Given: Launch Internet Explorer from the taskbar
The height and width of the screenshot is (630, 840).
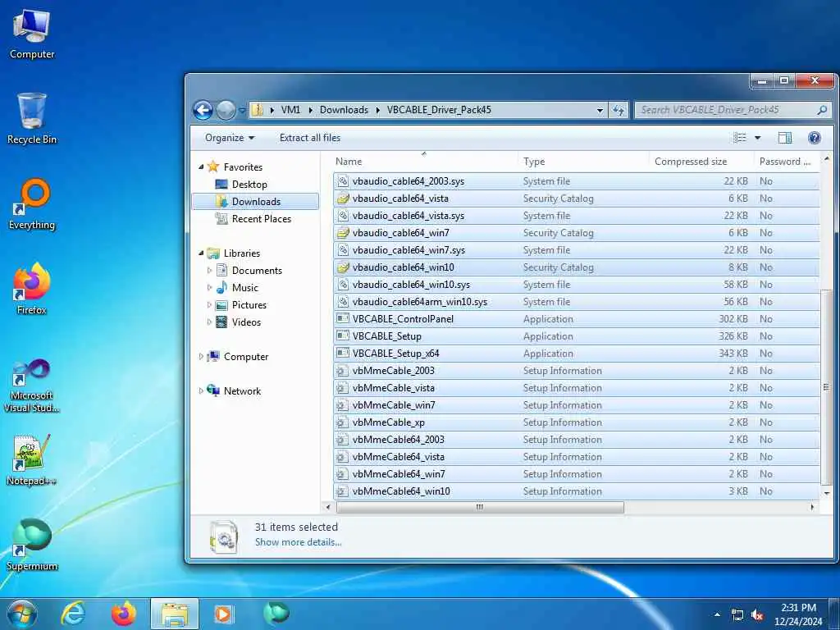Looking at the screenshot, I should click(73, 614).
